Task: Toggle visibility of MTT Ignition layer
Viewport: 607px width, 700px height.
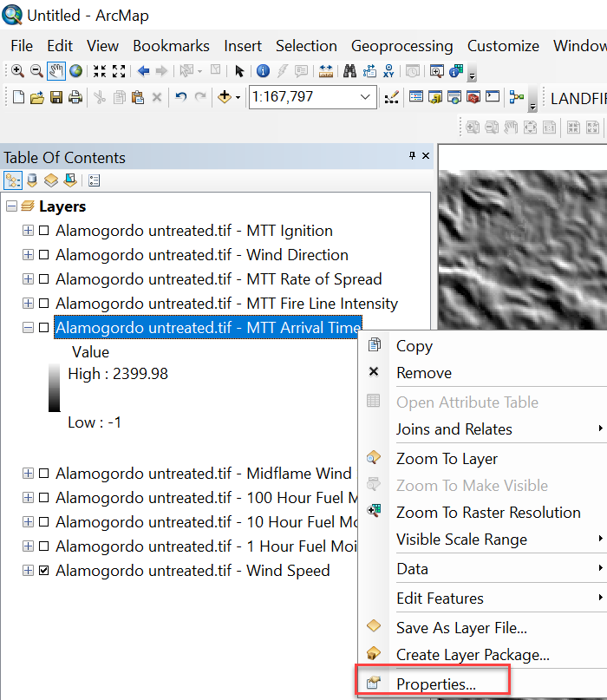Action: [43, 231]
